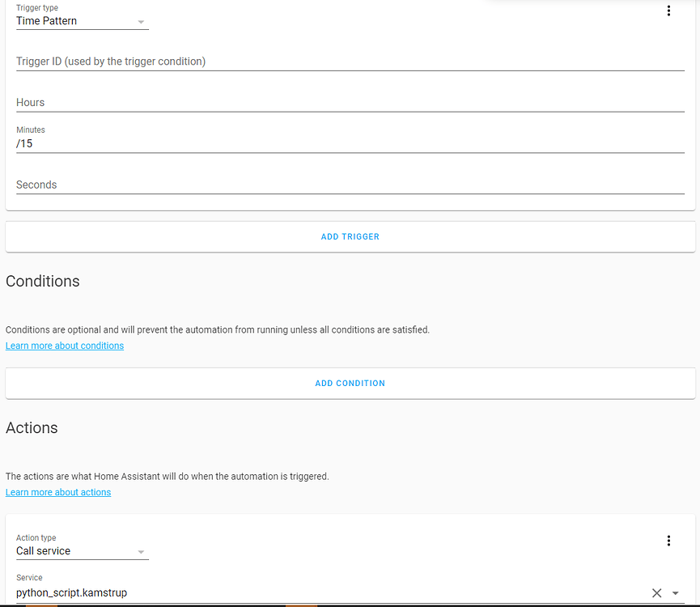Open Learn more about conditions link
The height and width of the screenshot is (607, 700).
(x=65, y=346)
